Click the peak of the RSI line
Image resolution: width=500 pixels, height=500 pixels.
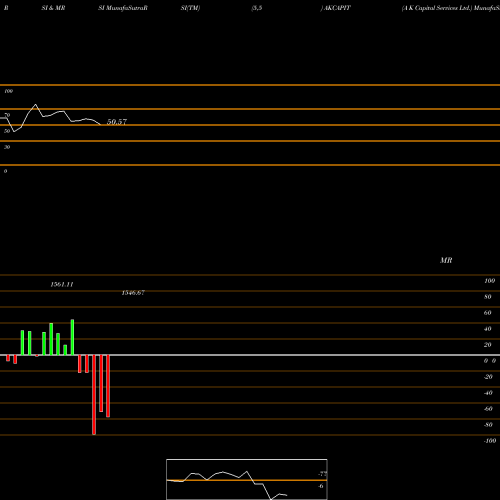(35, 105)
